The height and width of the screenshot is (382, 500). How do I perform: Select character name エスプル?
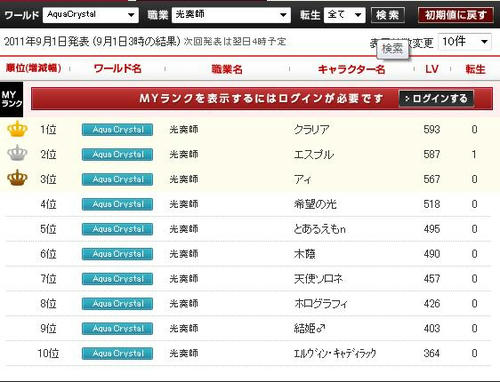click(314, 154)
